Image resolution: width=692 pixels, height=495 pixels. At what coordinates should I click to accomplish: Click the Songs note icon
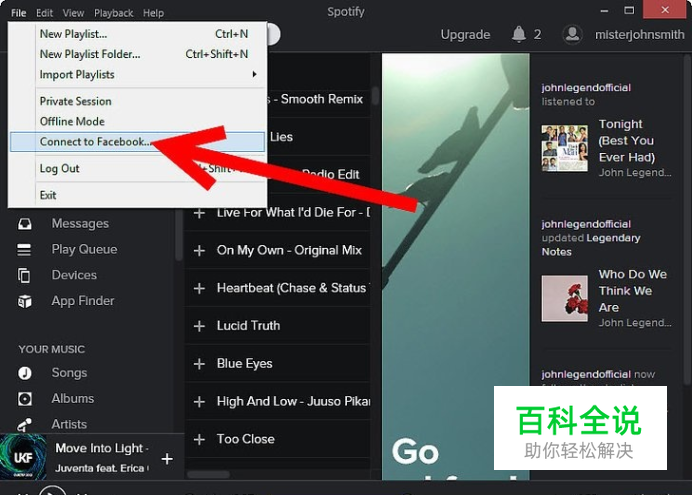coord(25,373)
